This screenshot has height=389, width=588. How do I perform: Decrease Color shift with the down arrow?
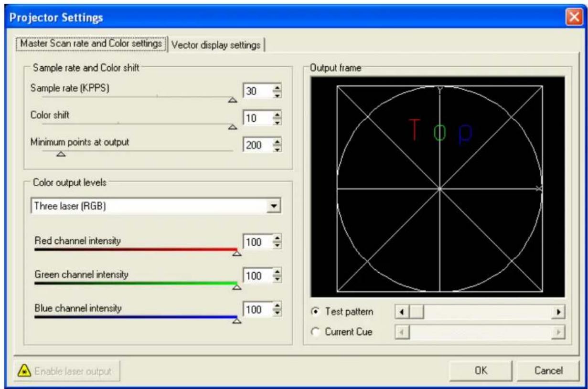pos(277,122)
